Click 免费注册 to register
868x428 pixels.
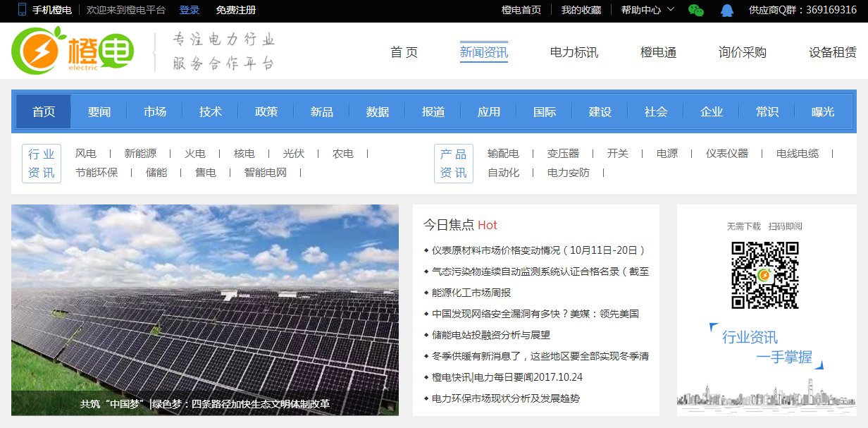point(236,10)
